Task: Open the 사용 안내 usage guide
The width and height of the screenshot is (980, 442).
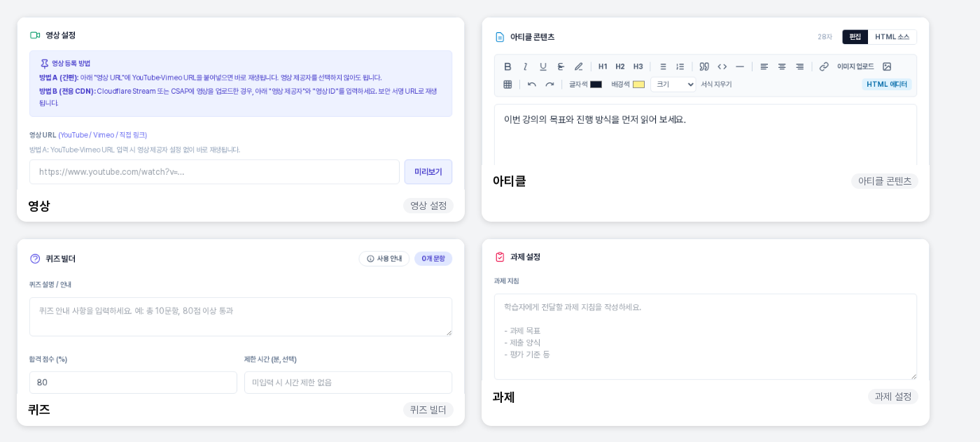Action: tap(384, 259)
